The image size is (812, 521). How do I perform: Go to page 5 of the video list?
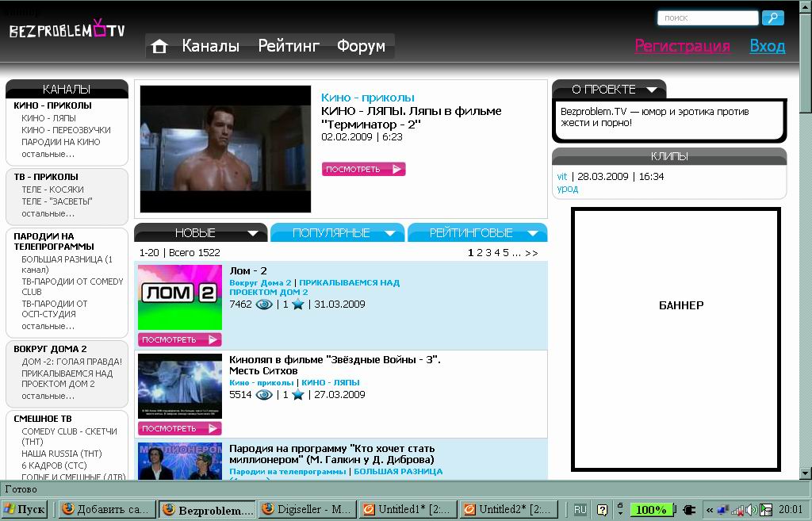coord(506,253)
